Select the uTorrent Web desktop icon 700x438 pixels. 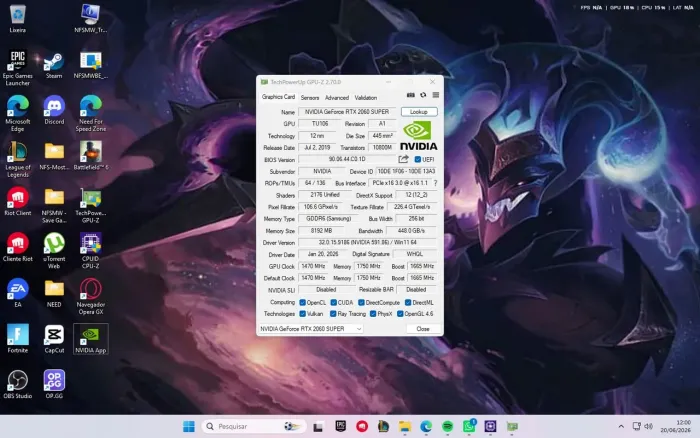click(54, 250)
